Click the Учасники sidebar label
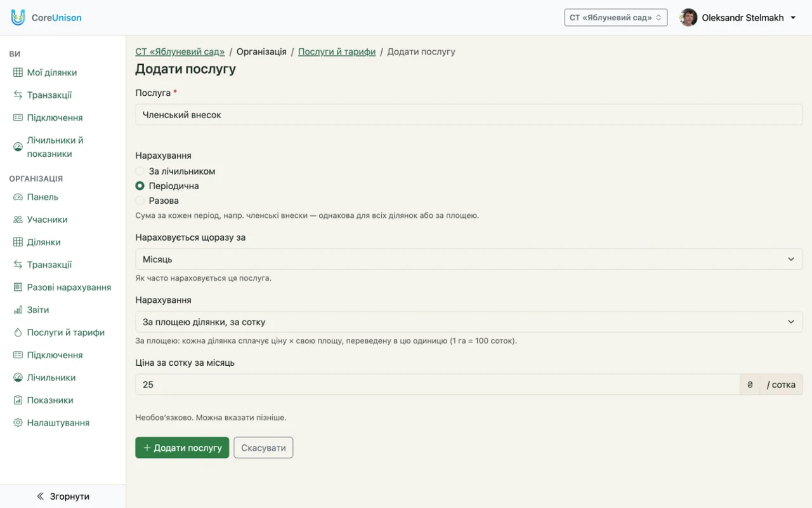 coord(48,220)
